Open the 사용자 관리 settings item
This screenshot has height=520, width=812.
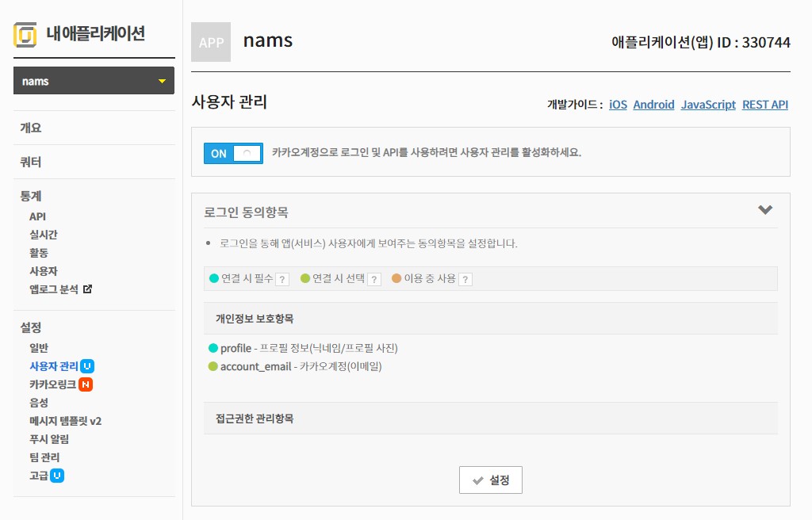pyautogui.click(x=54, y=366)
